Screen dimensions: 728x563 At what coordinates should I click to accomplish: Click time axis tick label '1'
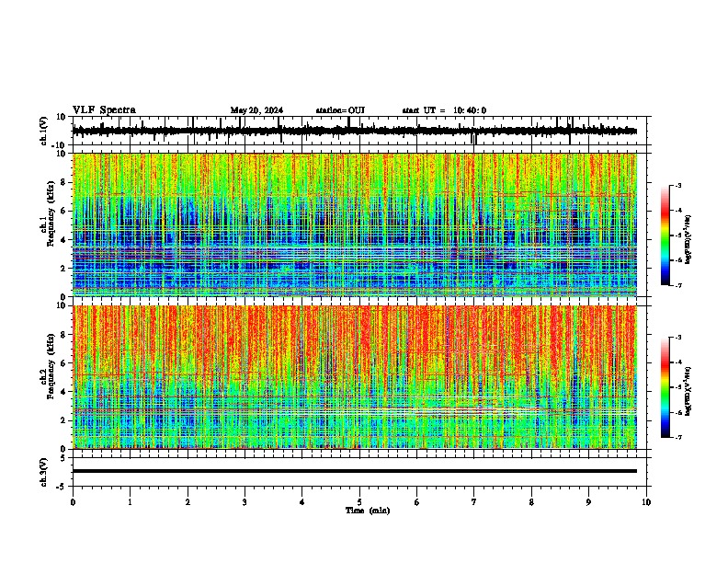130,502
